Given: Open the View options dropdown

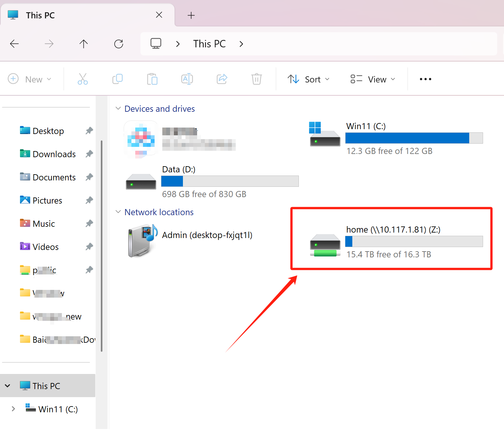Looking at the screenshot, I should click(x=373, y=79).
